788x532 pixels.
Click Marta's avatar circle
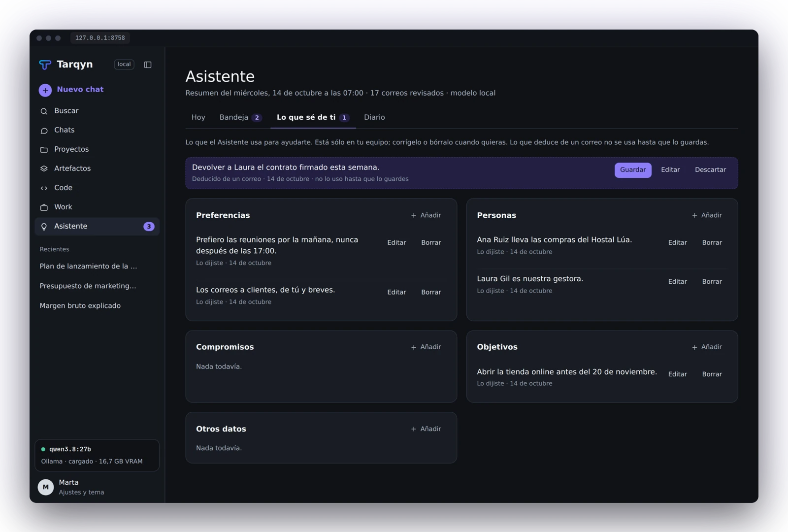[x=46, y=487]
